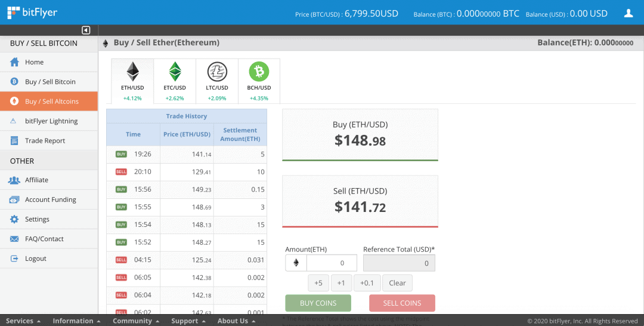Click the Reference Total (USD) field
This screenshot has width=644, height=326.
(399, 263)
